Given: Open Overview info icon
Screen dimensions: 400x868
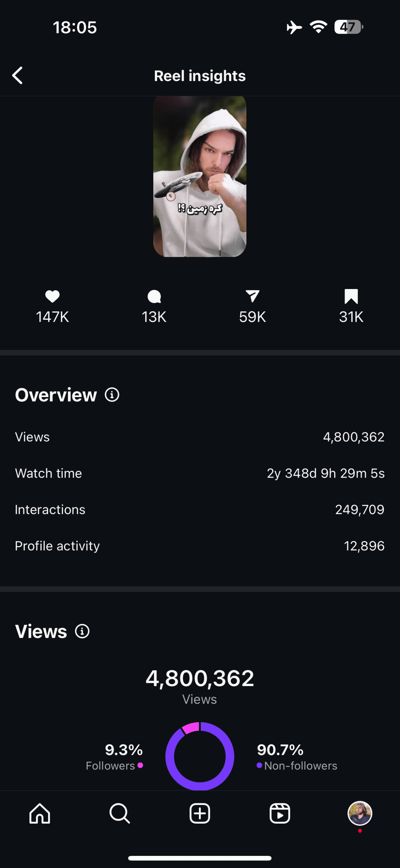Looking at the screenshot, I should tap(112, 395).
